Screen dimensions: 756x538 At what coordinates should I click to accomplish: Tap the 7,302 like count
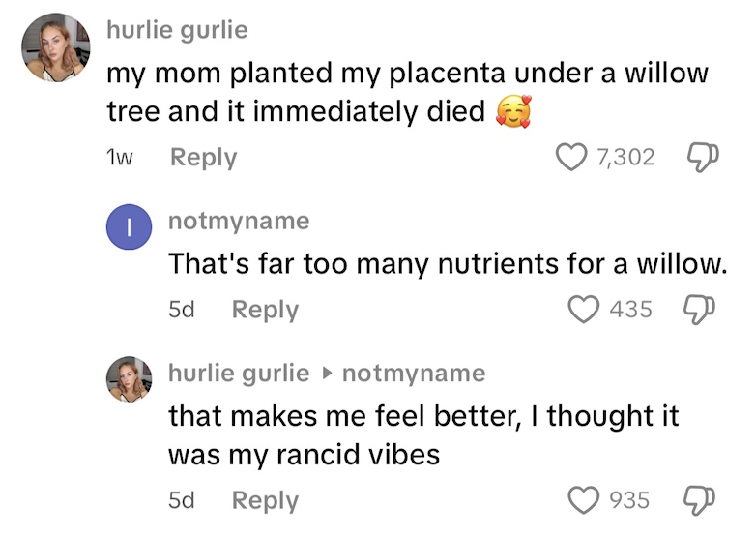tap(626, 157)
